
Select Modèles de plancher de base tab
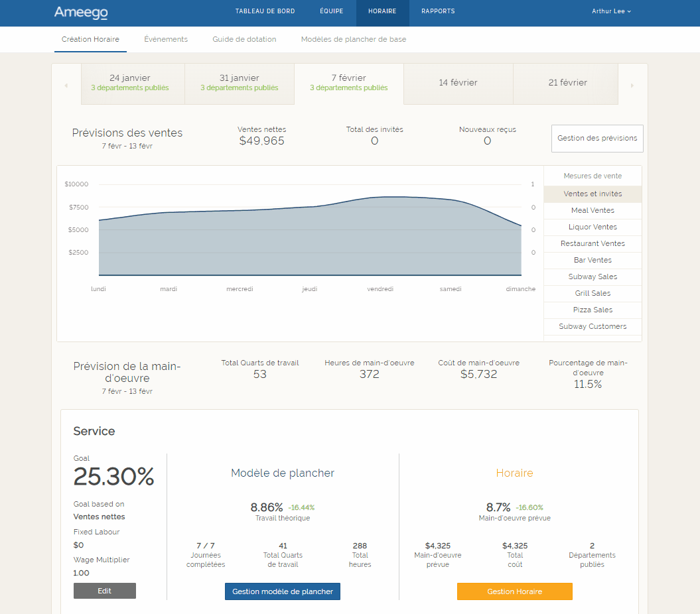click(x=353, y=39)
